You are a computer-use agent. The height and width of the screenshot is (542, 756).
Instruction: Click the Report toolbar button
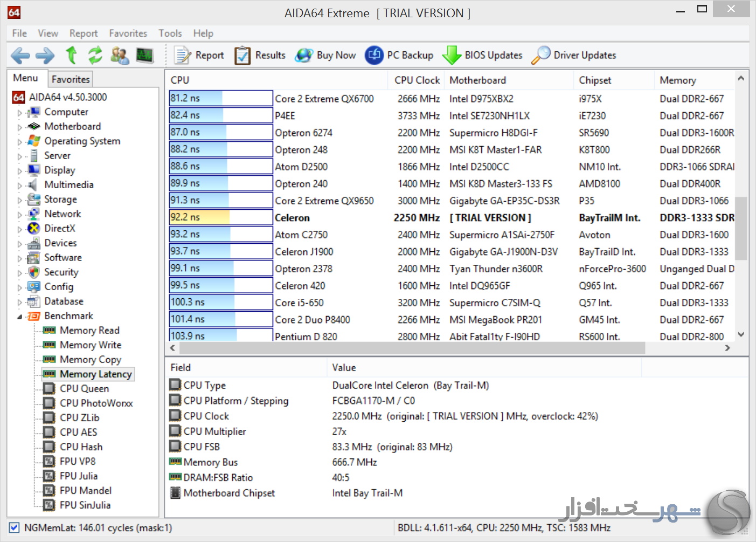click(x=199, y=55)
